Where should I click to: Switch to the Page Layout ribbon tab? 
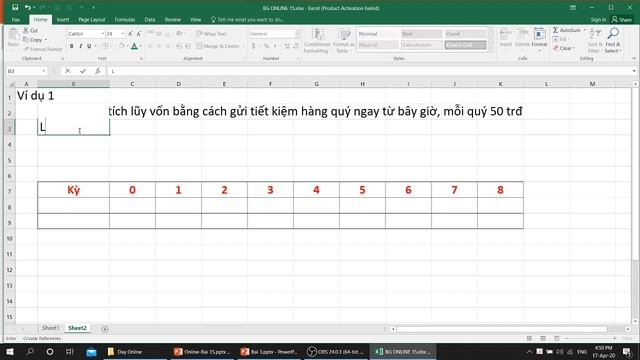pyautogui.click(x=92, y=20)
